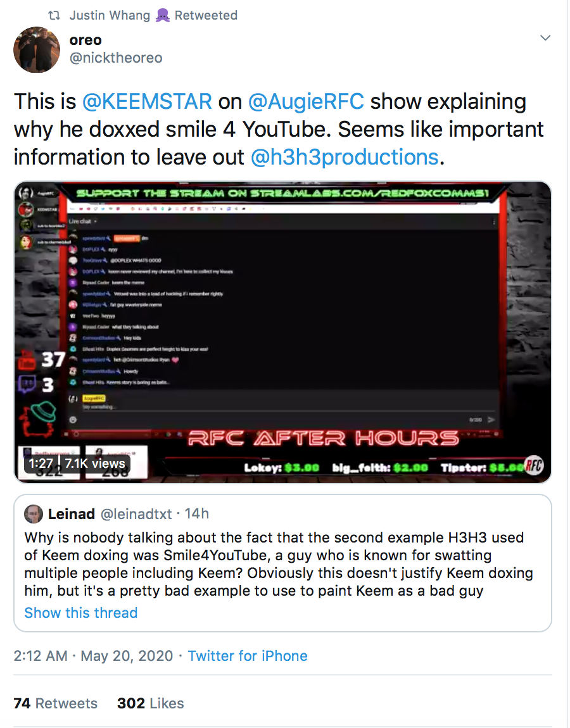
Task: Click the RFC logo in video corner
Action: 534,465
